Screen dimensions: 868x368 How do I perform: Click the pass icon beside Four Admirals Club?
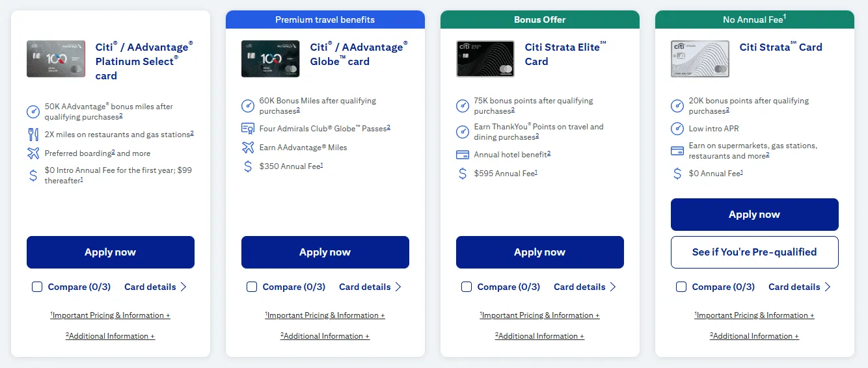248,128
